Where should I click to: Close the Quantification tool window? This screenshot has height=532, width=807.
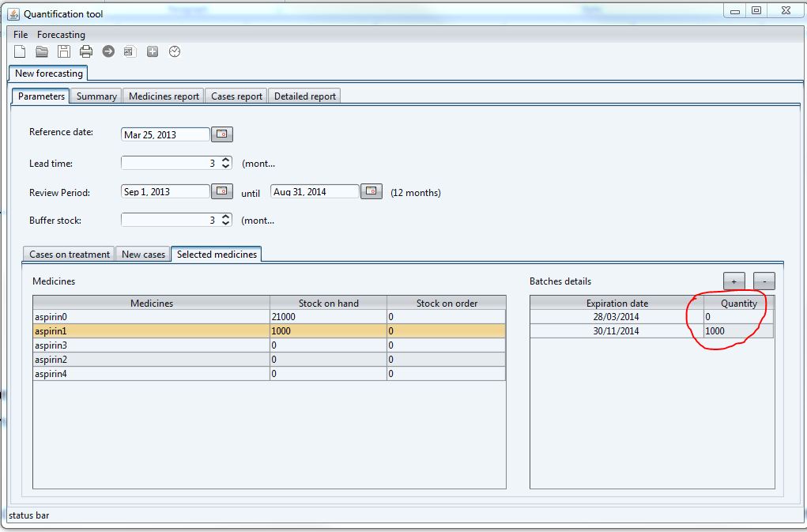click(x=786, y=11)
